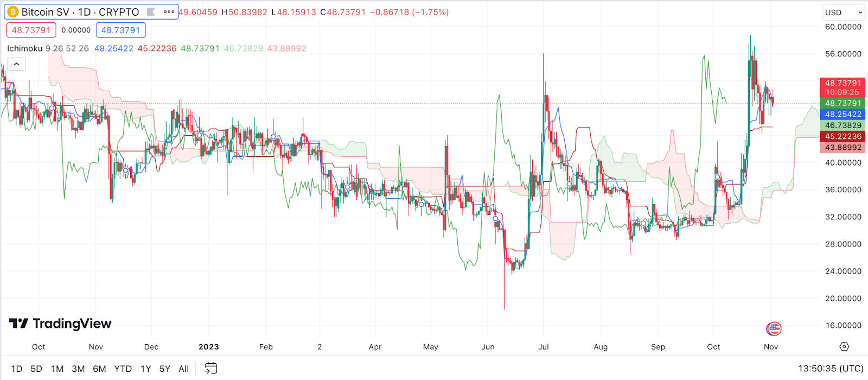The image size is (868, 380).
Task: Select the YTD time range
Action: [x=123, y=369]
